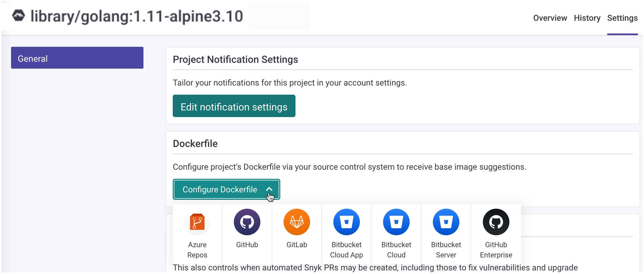
Task: Click the project logo beside library/golang title
Action: (x=19, y=16)
